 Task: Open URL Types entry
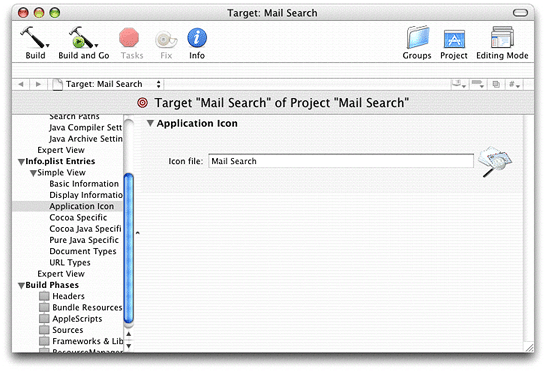70,262
